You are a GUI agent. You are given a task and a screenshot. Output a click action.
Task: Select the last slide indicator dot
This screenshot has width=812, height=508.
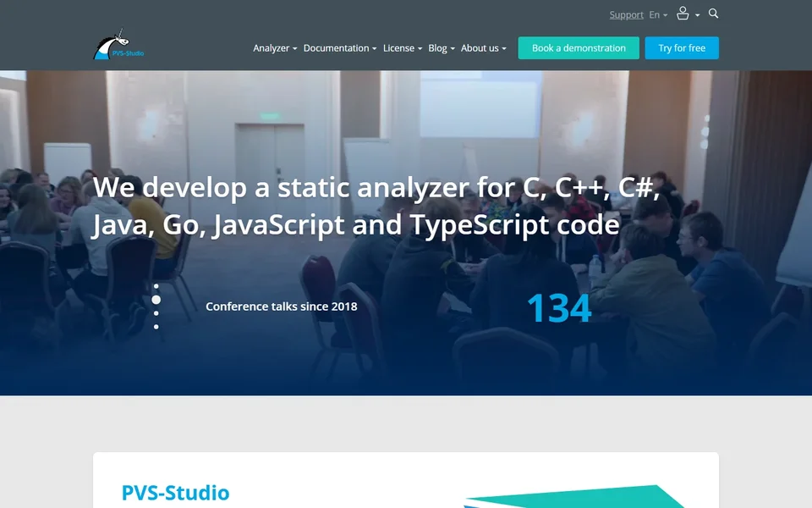tap(156, 327)
